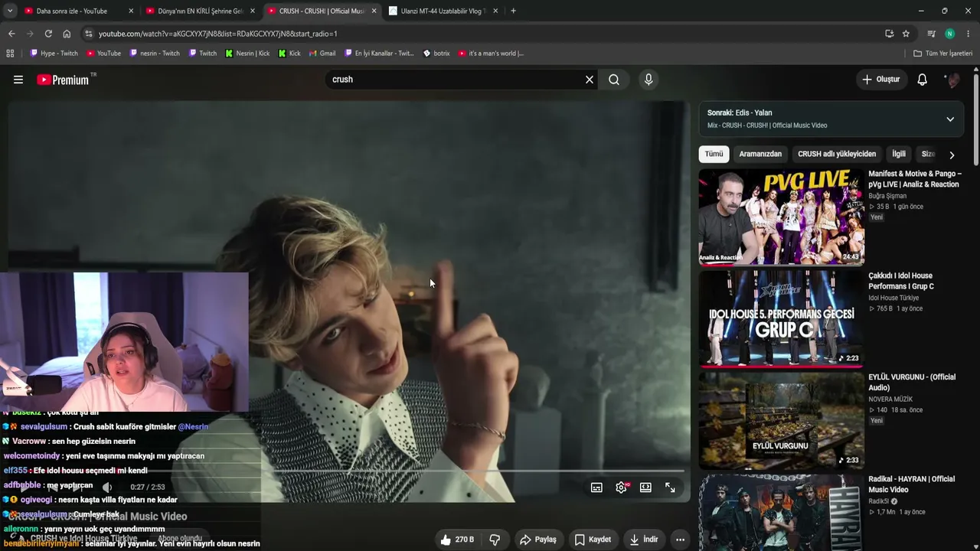Image resolution: width=980 pixels, height=551 pixels.
Task: Open player settings gear
Action: click(622, 487)
